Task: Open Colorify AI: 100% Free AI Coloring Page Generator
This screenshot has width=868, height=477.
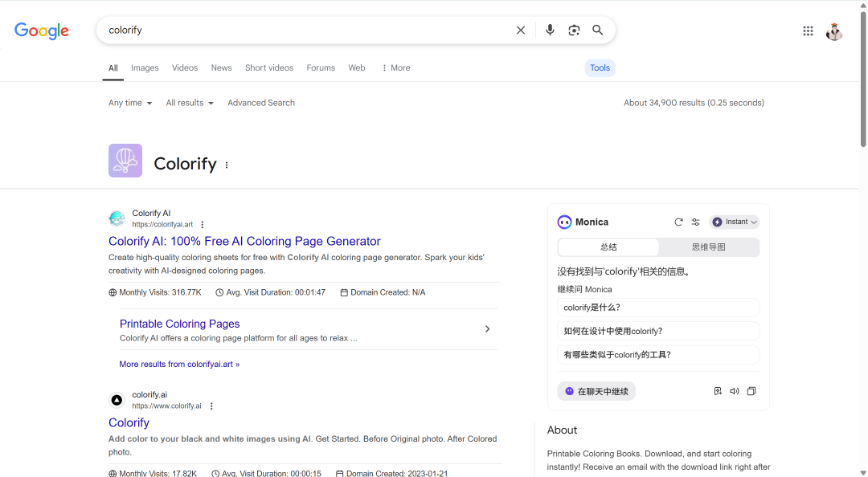Action: click(x=244, y=241)
